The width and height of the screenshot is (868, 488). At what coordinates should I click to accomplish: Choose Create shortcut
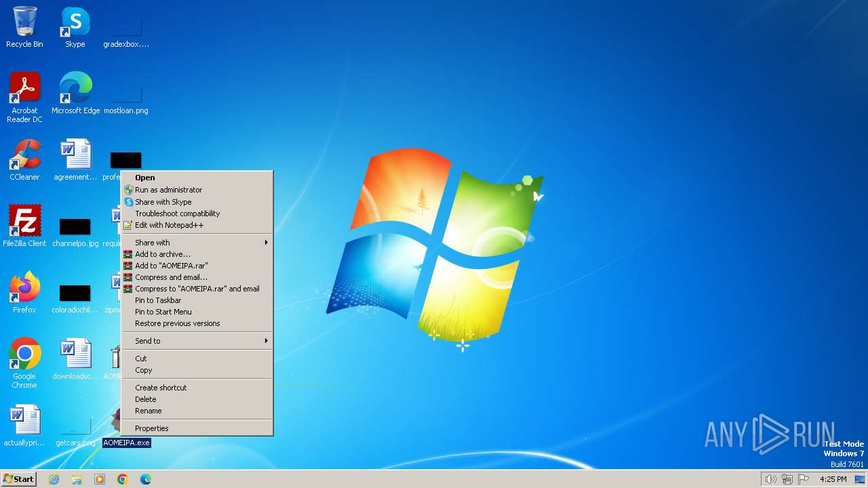click(197, 388)
